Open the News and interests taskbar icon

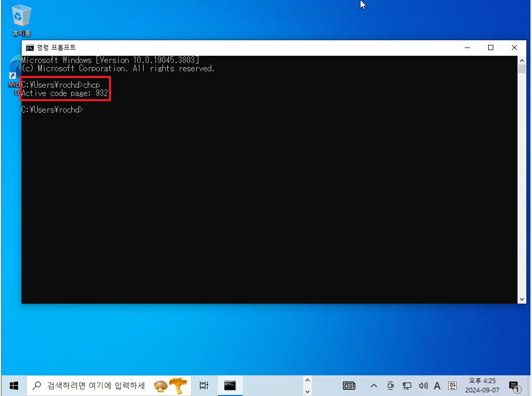[x=349, y=386]
